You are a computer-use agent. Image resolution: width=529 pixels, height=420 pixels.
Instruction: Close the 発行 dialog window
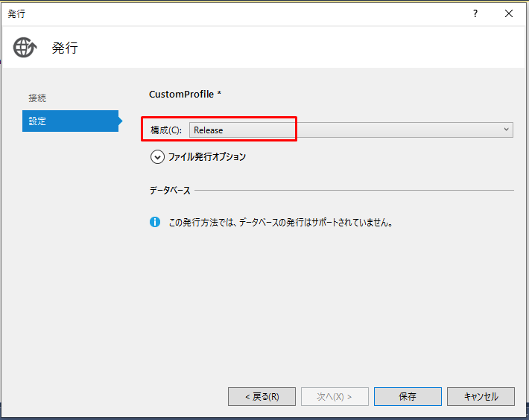point(509,14)
